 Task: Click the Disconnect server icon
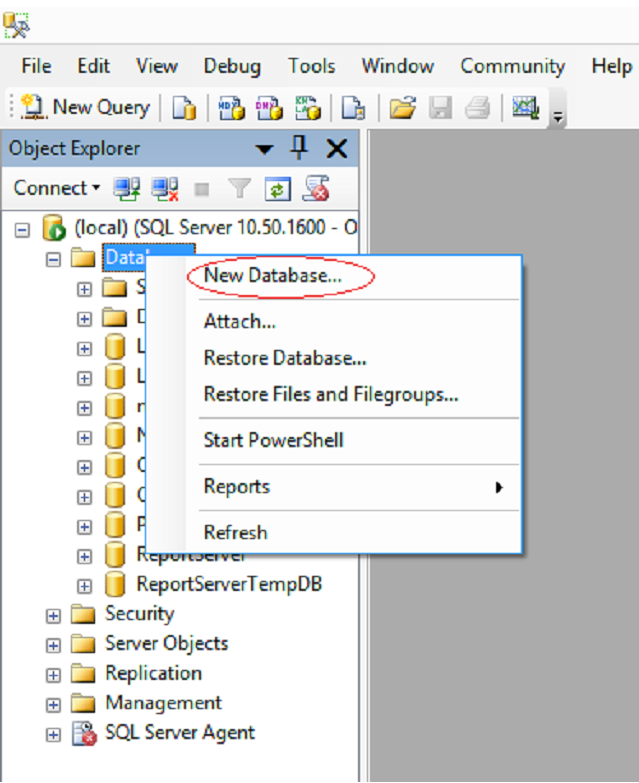[x=163, y=188]
